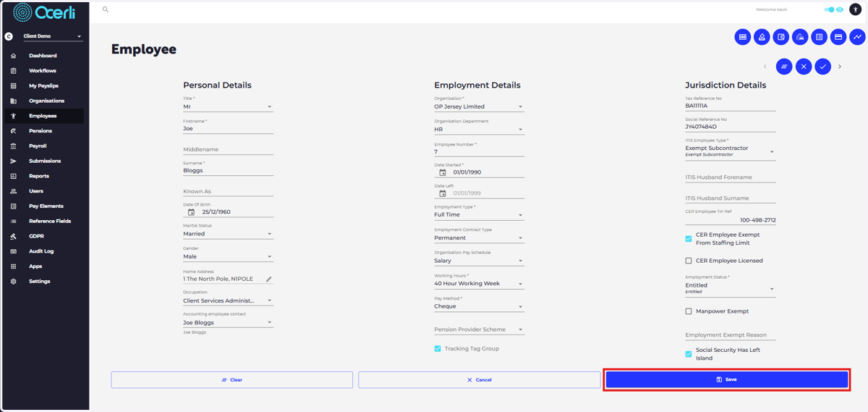This screenshot has height=412, width=868.
Task: Click the credit card icon button
Action: (838, 37)
